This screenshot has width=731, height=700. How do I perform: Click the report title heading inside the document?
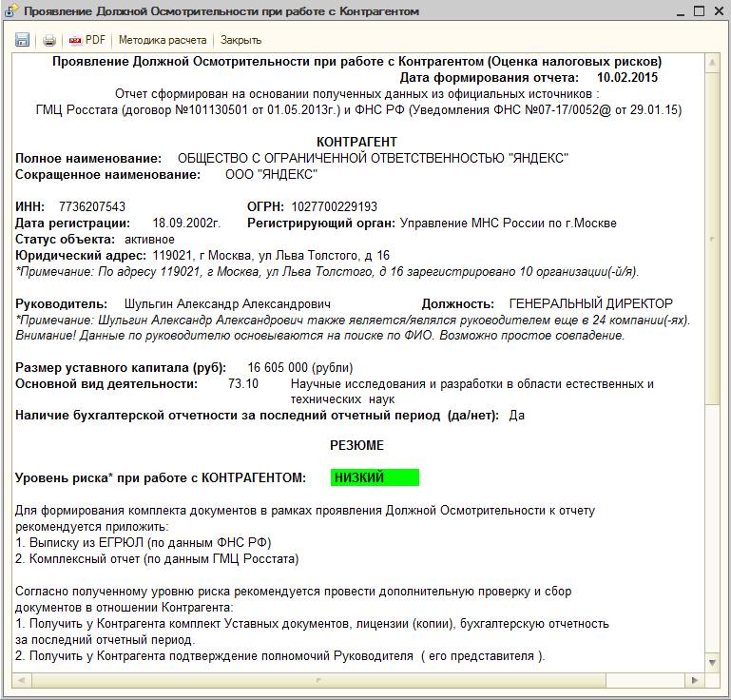(x=356, y=62)
